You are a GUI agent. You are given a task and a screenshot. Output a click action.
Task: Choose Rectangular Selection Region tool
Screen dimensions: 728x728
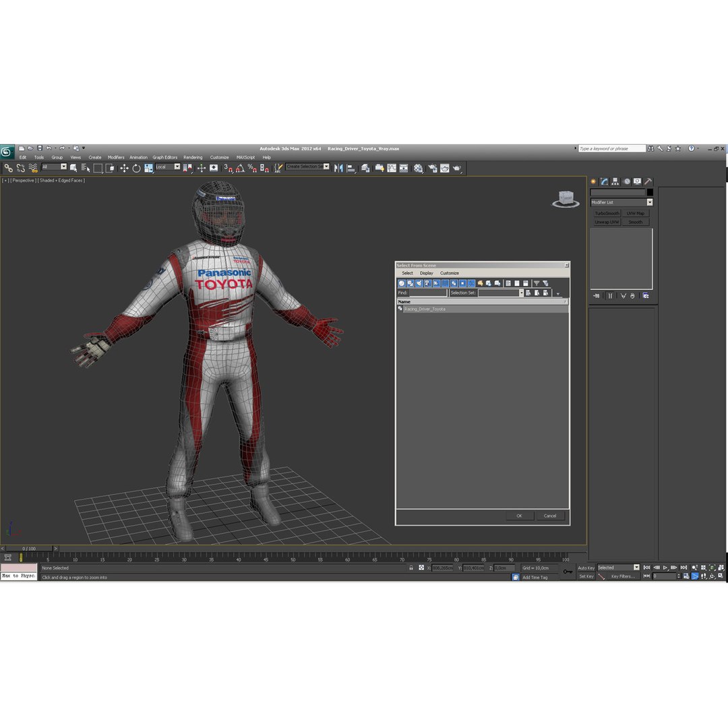(x=98, y=168)
